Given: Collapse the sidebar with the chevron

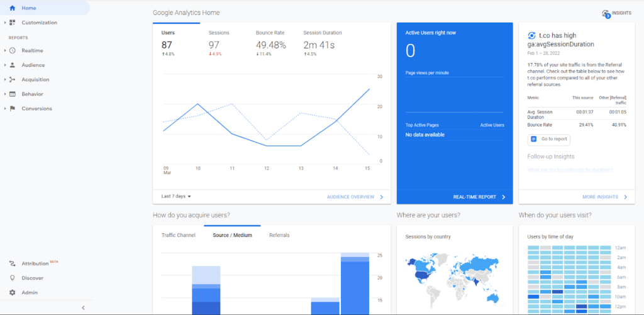Looking at the screenshot, I should point(84,307).
